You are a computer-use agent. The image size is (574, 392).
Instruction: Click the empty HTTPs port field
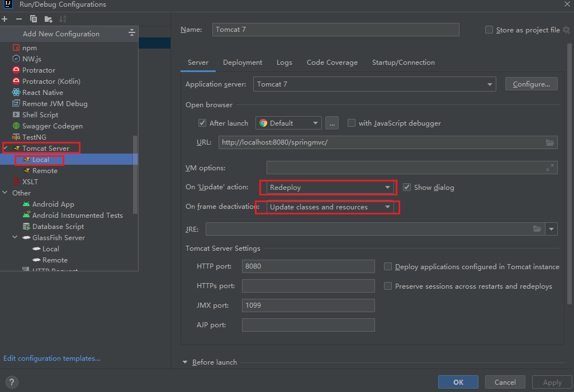[x=308, y=286]
